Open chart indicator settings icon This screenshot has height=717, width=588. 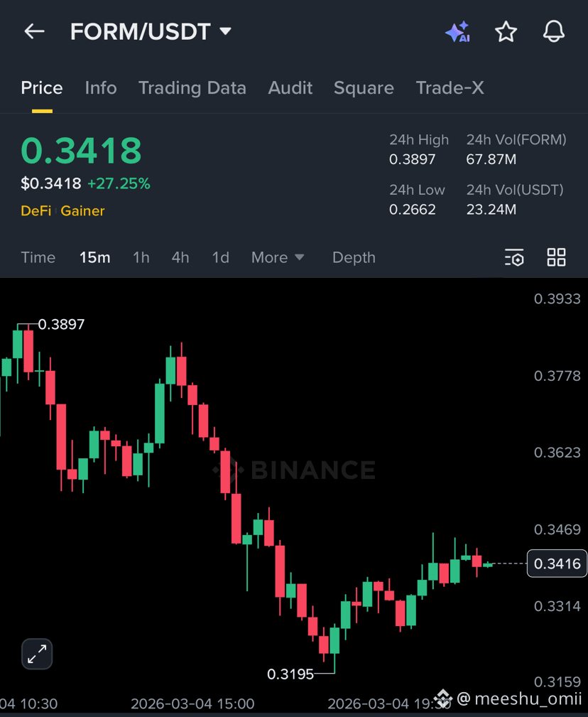pyautogui.click(x=514, y=257)
